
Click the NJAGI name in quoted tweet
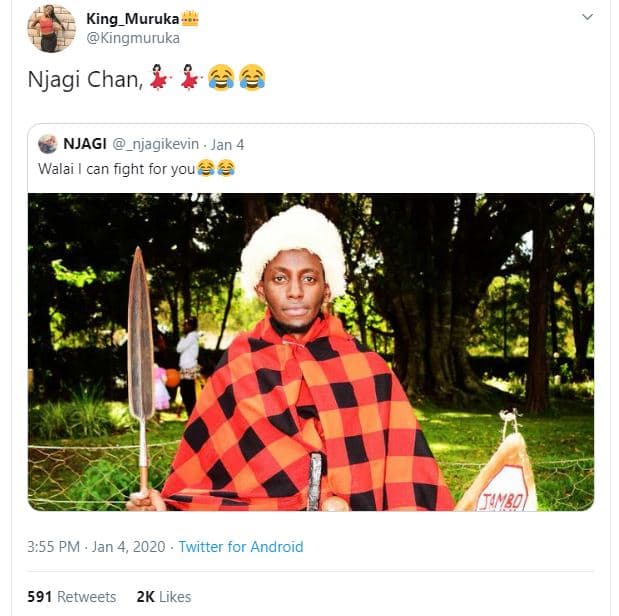(x=85, y=144)
